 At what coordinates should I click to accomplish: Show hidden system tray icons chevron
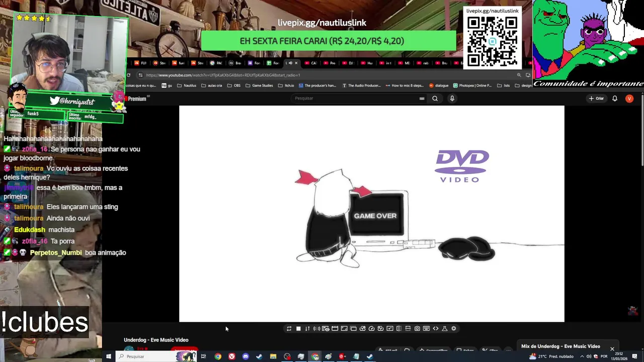pos(582,356)
